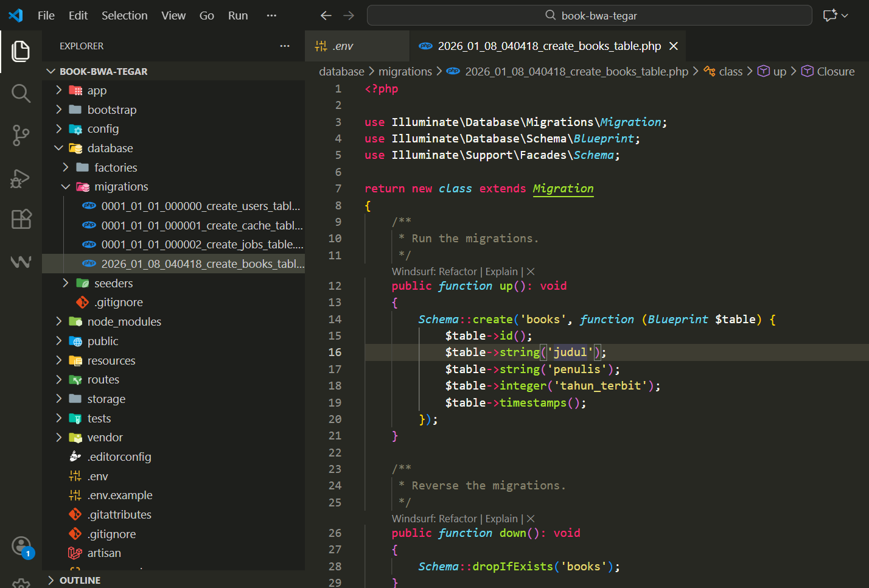Dismiss the Windsurf code lens above up()
The width and height of the screenshot is (869, 588).
(531, 272)
